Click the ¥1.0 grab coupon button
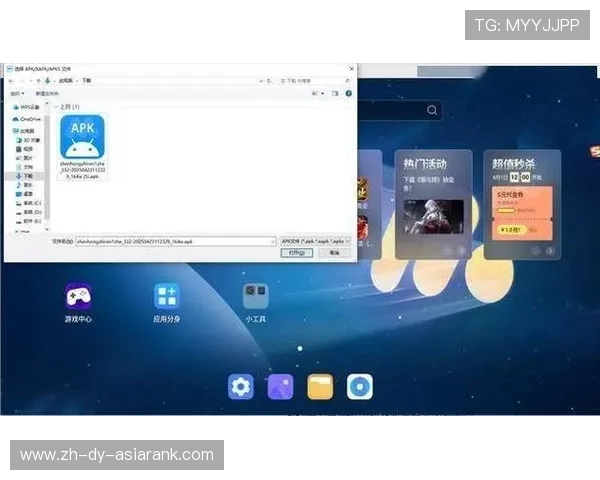The image size is (600, 480). [512, 230]
